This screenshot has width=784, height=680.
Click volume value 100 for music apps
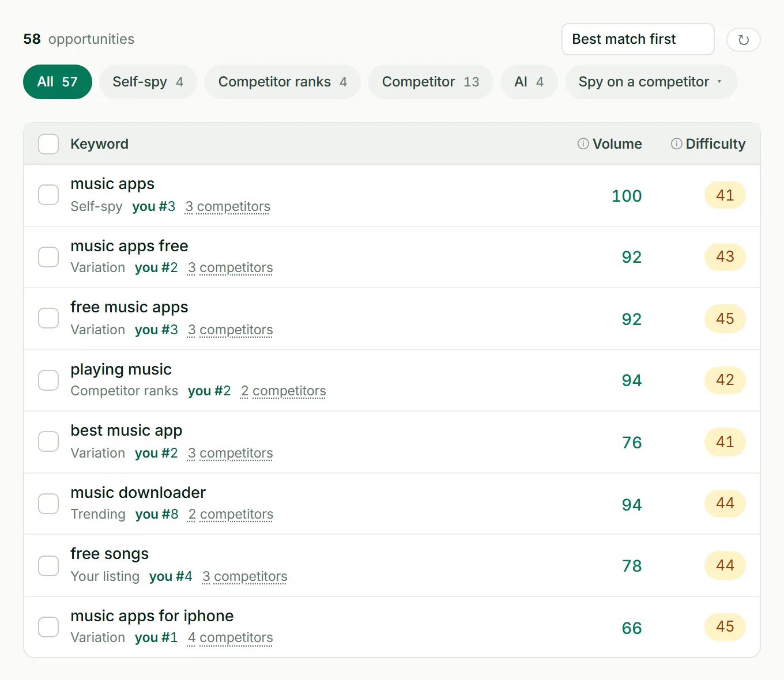[627, 196]
